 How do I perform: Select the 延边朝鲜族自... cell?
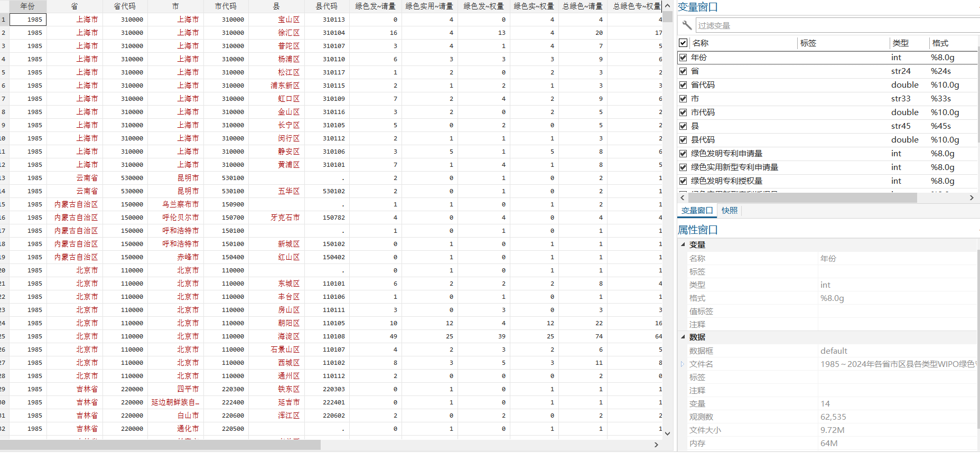[x=176, y=402]
